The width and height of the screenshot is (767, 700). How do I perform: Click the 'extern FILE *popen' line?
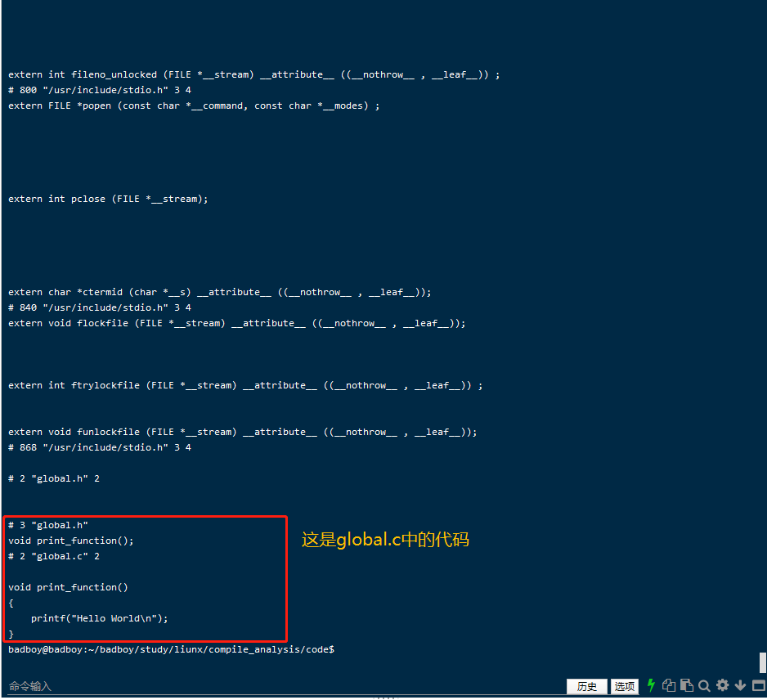click(x=194, y=105)
